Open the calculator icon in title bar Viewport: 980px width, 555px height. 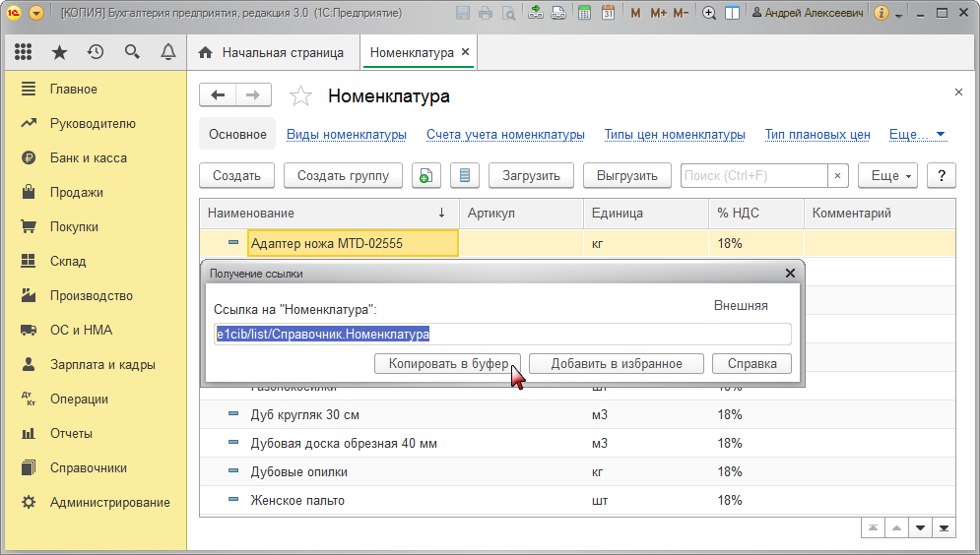[x=584, y=14]
